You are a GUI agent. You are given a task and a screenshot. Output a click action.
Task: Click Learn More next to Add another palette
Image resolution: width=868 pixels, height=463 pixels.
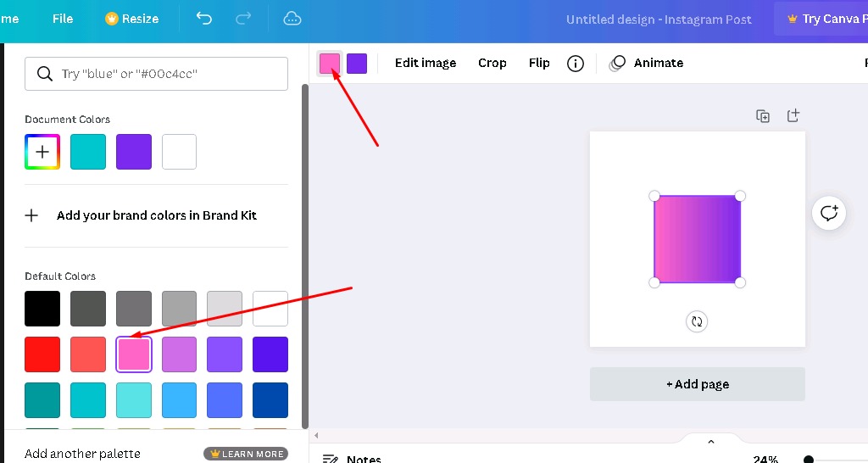246,454
